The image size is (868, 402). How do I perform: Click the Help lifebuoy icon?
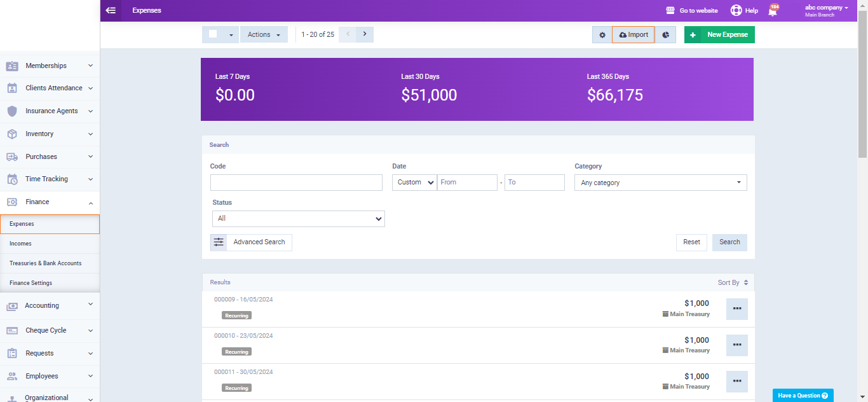click(x=736, y=10)
